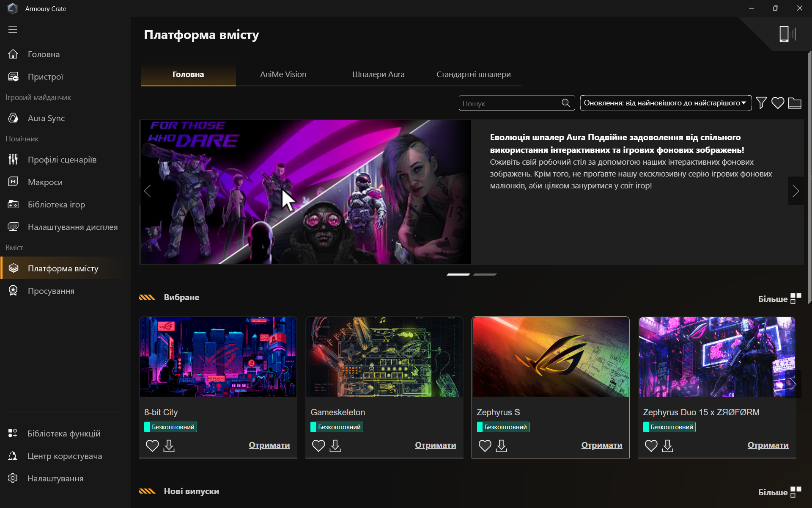Open the Оновлення sort order dropdown
This screenshot has height=508, width=812.
(665, 103)
